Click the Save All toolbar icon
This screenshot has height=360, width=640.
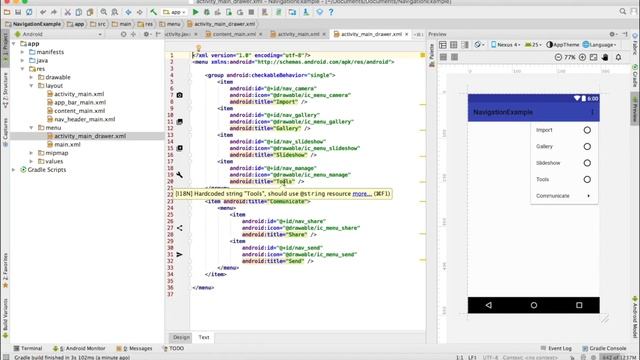coord(18,12)
